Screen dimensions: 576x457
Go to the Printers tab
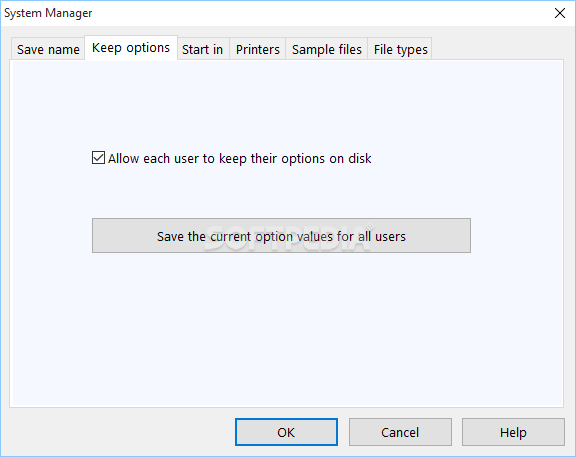point(258,49)
